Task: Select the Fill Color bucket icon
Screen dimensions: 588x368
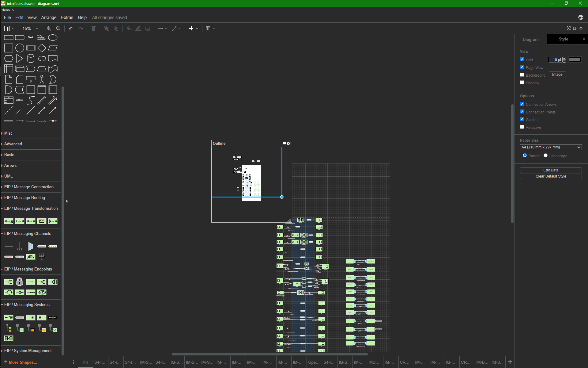Action: click(x=129, y=29)
